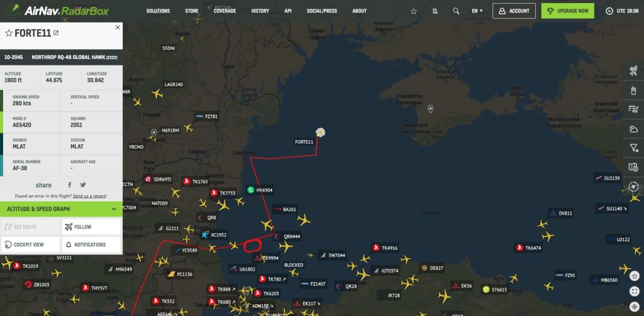This screenshot has height=316, width=644.
Task: Favorite FORTE11 with the star icon
Action: [9, 33]
